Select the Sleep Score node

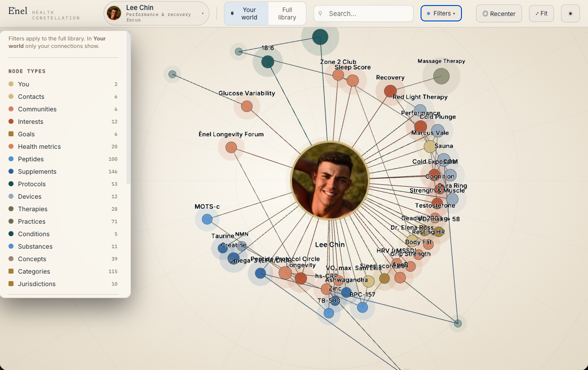(352, 80)
